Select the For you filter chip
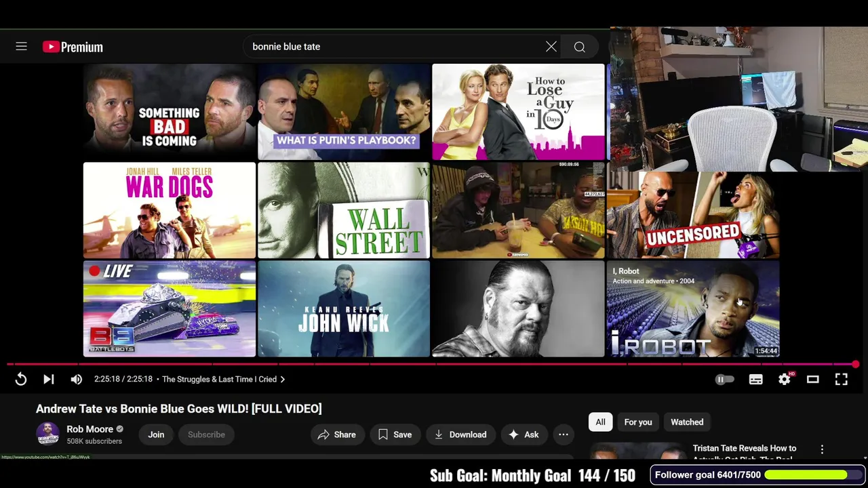This screenshot has height=488, width=868. coord(638,422)
